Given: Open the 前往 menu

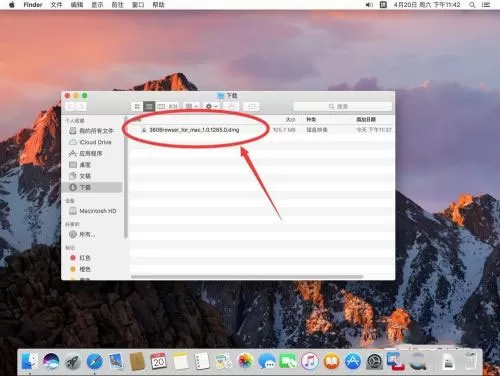Looking at the screenshot, I should (117, 5).
